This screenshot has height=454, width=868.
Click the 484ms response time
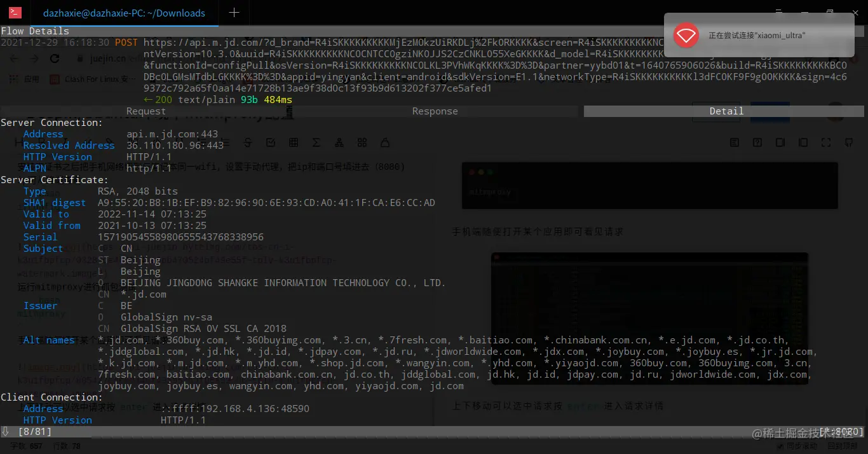278,100
